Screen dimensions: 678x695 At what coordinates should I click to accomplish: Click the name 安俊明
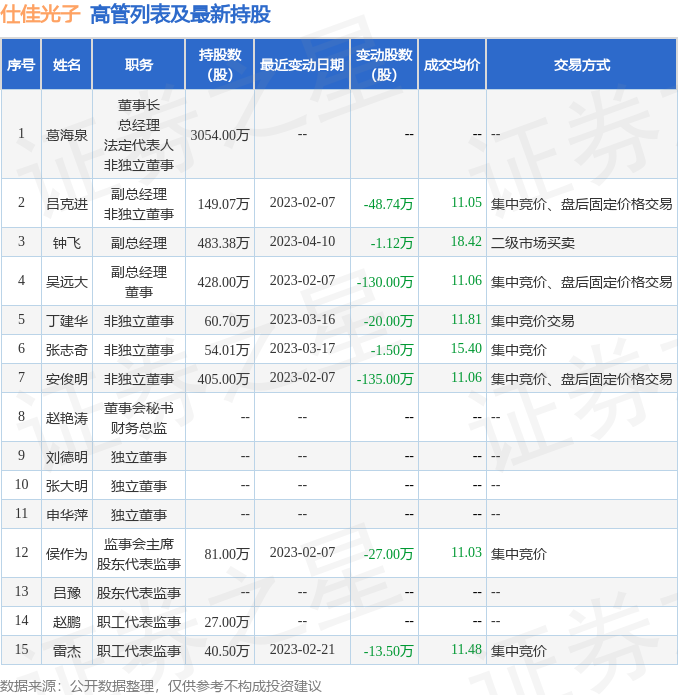point(66,379)
